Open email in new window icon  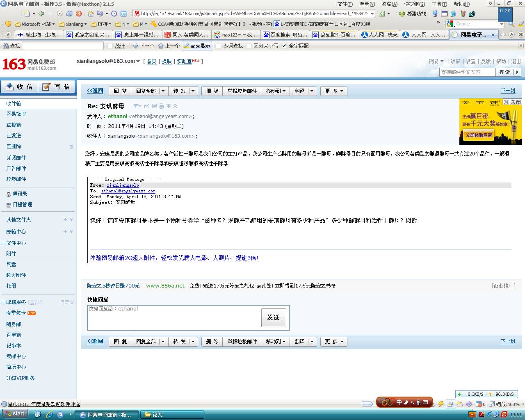tap(146, 106)
